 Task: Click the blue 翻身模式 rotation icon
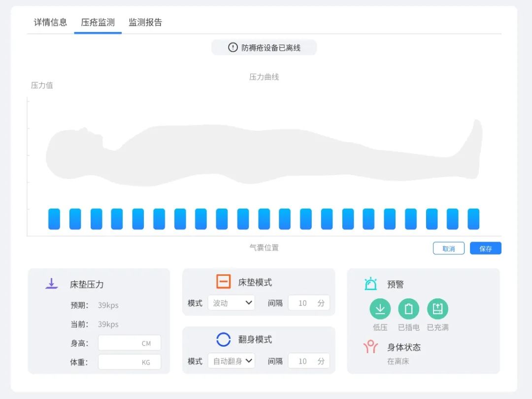(224, 339)
